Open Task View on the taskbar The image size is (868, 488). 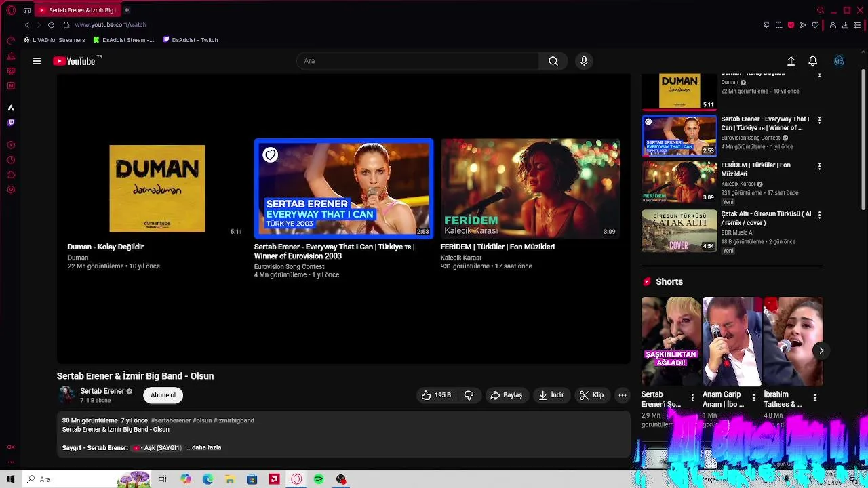click(x=163, y=479)
